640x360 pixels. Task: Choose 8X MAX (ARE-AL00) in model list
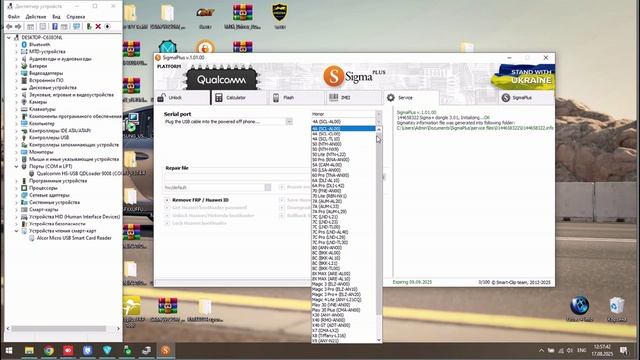click(x=343, y=273)
